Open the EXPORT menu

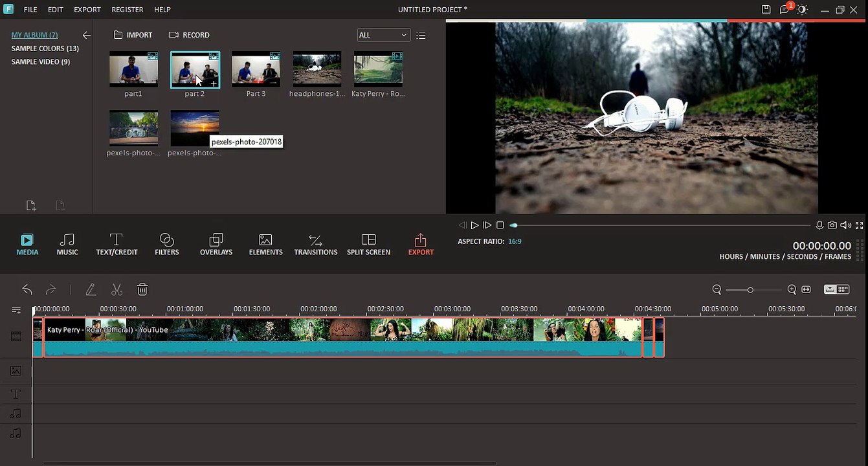[x=87, y=10]
